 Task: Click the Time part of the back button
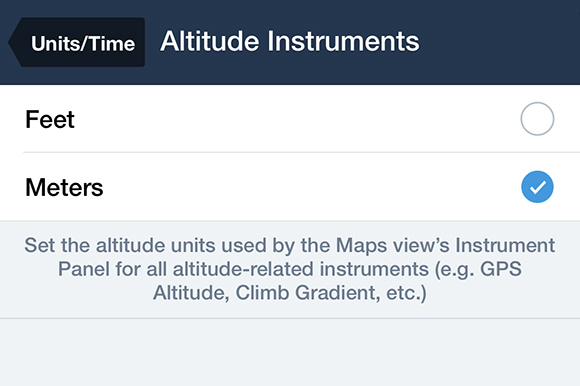(x=112, y=44)
